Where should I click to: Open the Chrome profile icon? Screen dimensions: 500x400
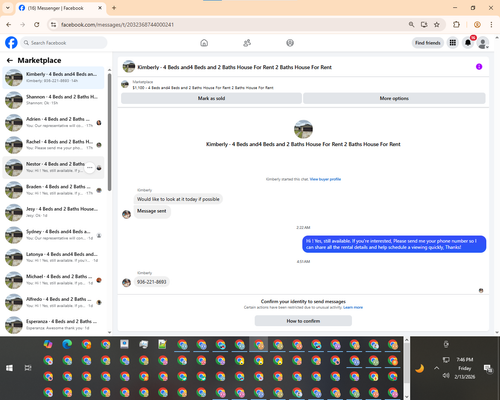[477, 24]
